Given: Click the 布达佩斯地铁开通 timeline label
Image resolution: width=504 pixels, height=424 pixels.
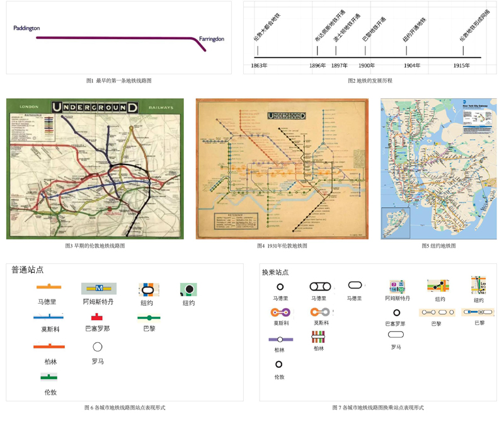Looking at the screenshot, I should click(x=329, y=26).
